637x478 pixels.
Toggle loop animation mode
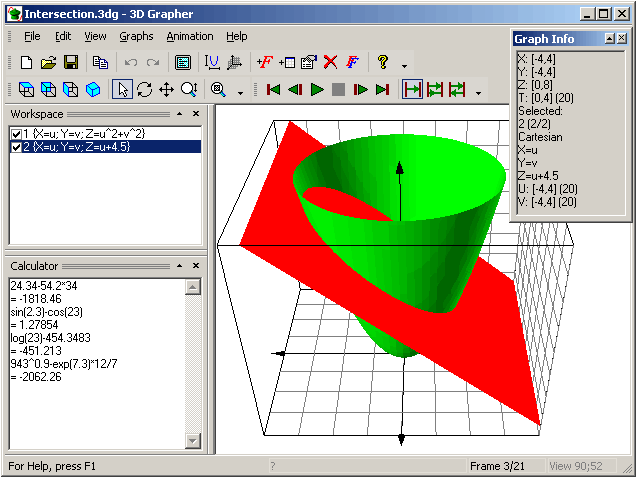coord(435,89)
